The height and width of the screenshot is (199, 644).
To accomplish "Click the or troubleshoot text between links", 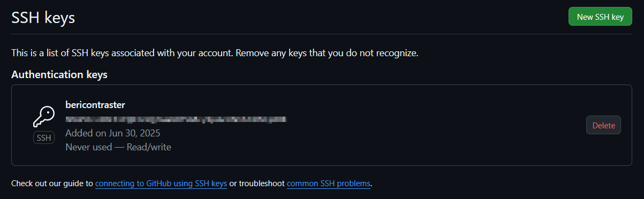I will 257,183.
